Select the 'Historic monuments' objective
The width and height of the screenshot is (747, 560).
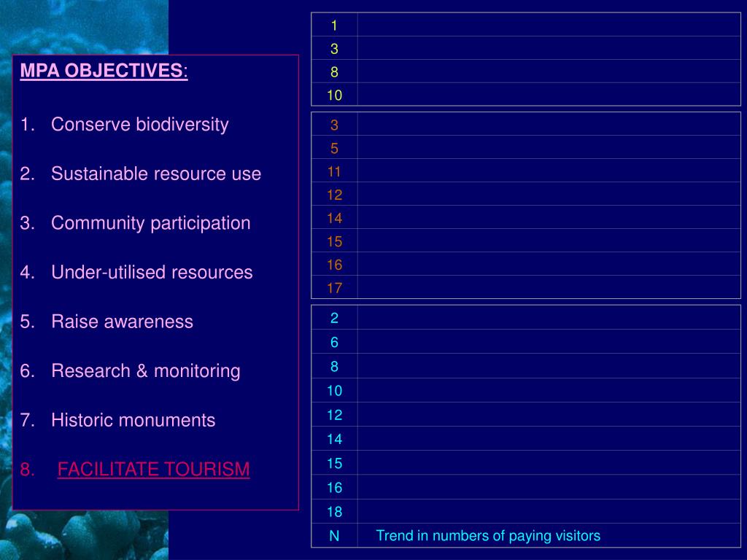coord(133,421)
